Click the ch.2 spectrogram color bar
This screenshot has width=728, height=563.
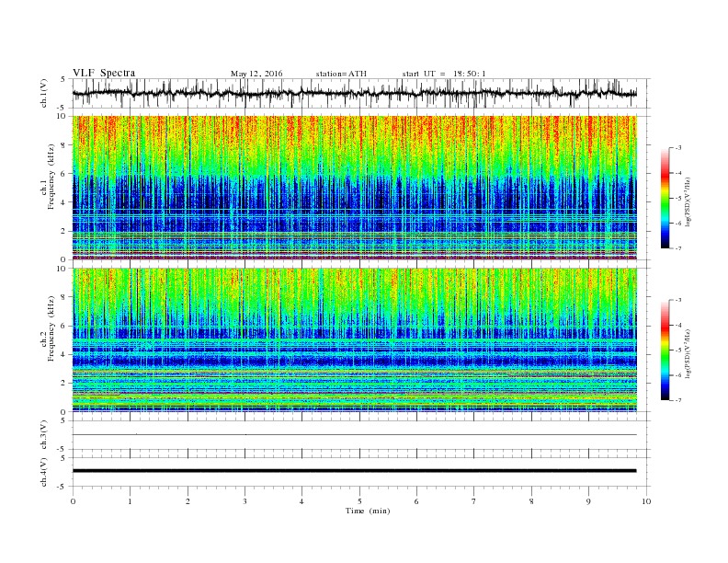(665, 350)
